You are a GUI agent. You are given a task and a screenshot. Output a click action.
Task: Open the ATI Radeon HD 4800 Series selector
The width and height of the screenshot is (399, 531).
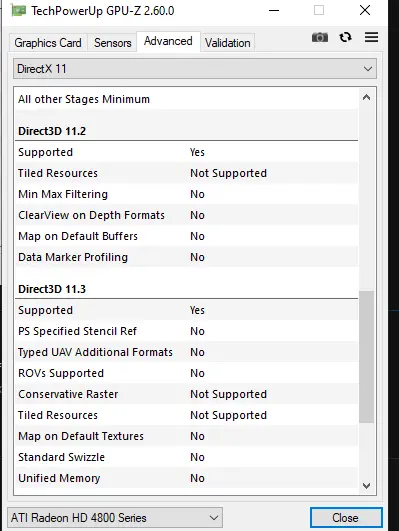point(115,518)
